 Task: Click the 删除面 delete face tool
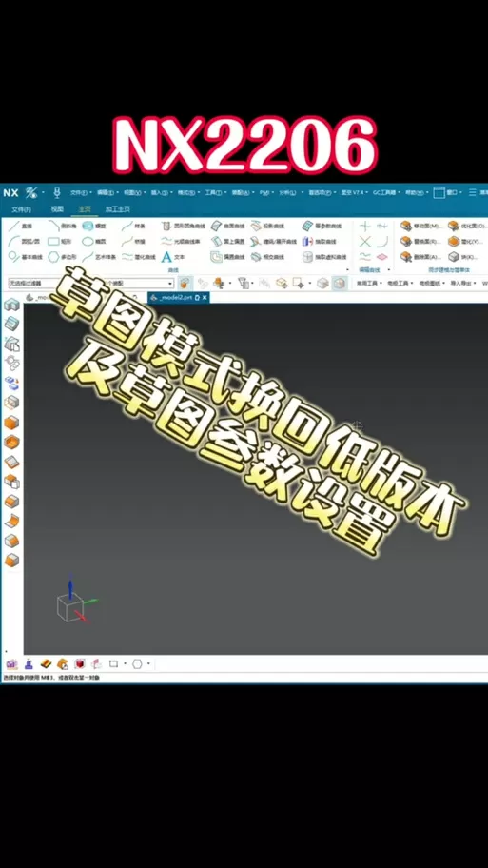(x=421, y=257)
